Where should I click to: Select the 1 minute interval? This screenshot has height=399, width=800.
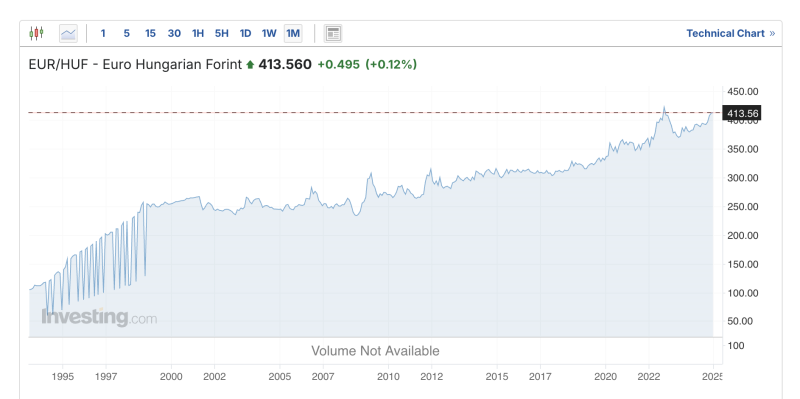103,34
